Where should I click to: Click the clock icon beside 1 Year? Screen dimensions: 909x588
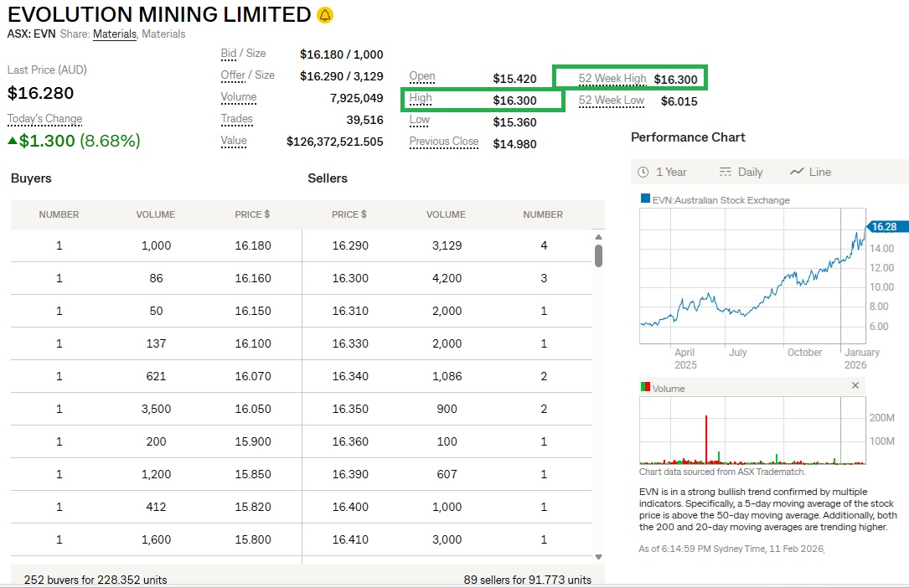tap(643, 172)
